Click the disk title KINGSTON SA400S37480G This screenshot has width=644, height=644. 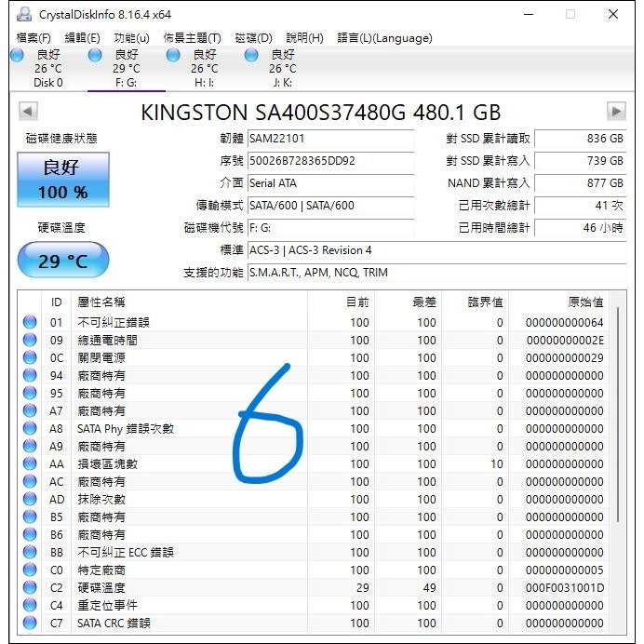(x=321, y=112)
